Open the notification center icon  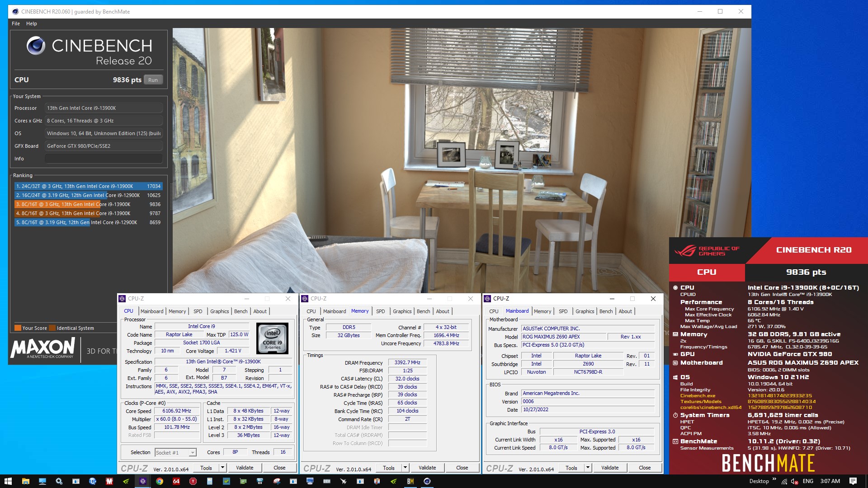[x=853, y=481]
